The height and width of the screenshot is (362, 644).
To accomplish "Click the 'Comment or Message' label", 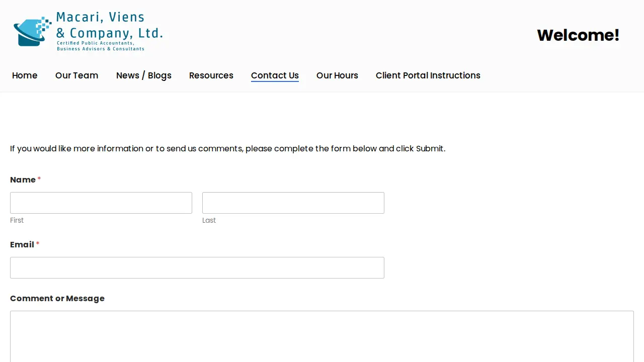I will tap(57, 298).
